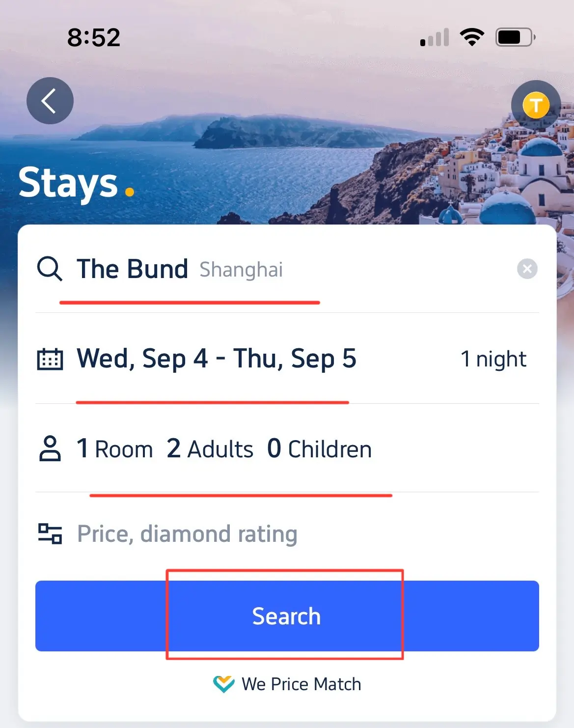Change the Wed, Sep 4 check-in date
The width and height of the screenshot is (574, 728).
[x=142, y=359]
